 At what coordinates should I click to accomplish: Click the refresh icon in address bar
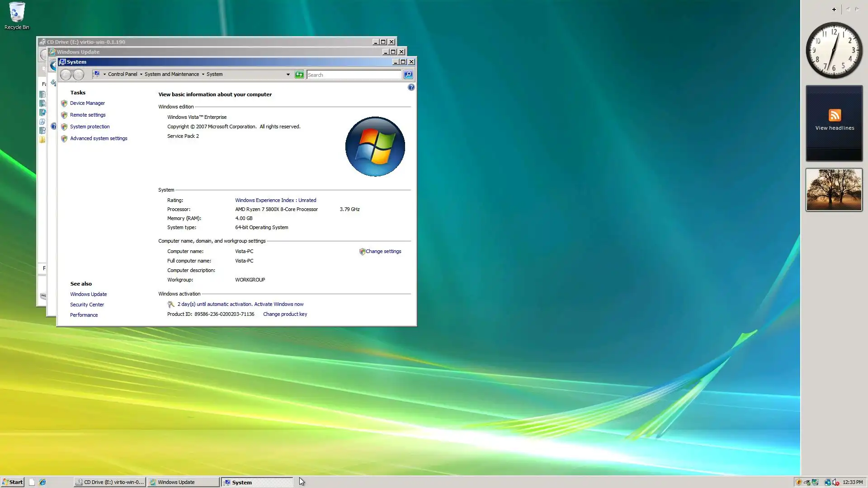tap(299, 75)
